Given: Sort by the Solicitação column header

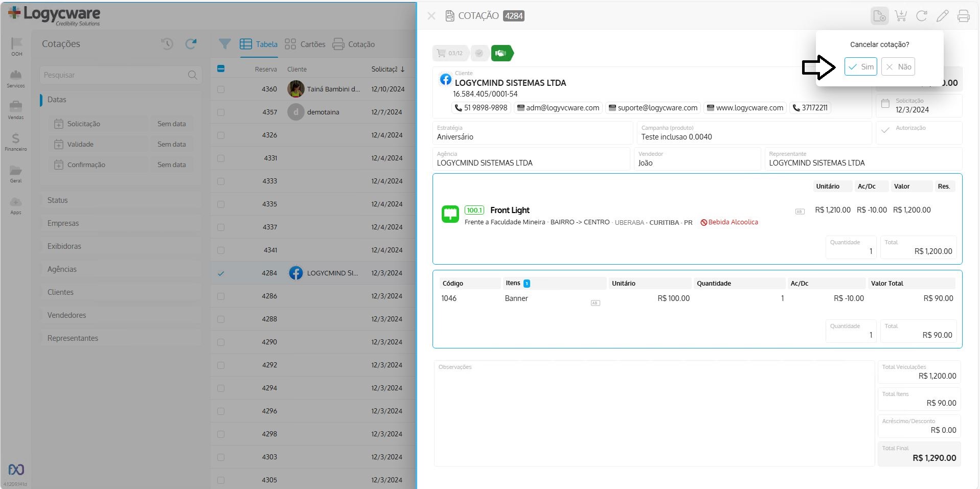Looking at the screenshot, I should (x=388, y=69).
